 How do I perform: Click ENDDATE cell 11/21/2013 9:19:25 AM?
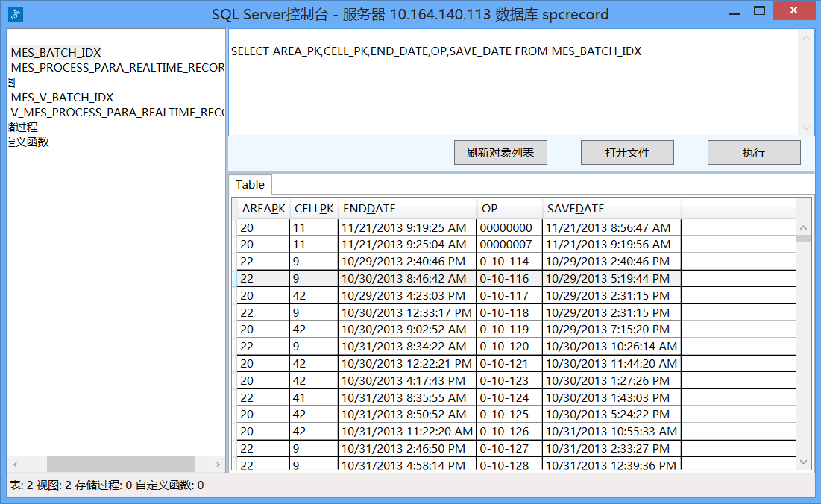coord(407,227)
